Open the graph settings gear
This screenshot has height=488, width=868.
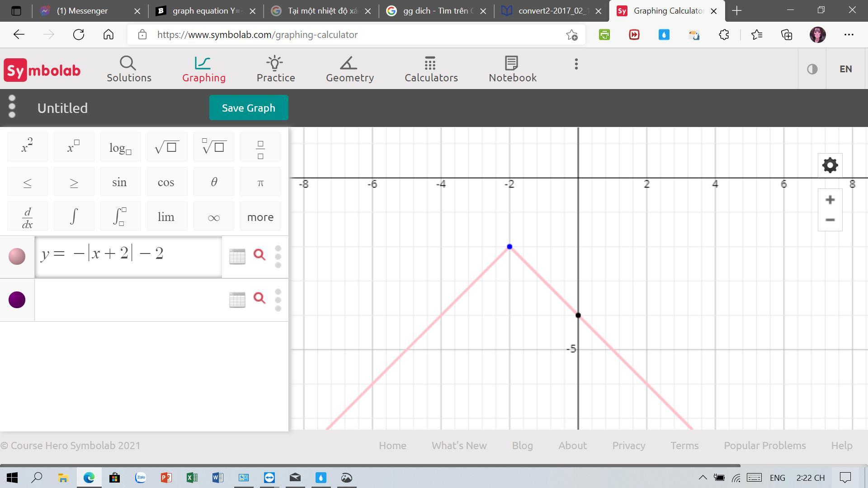(x=830, y=165)
